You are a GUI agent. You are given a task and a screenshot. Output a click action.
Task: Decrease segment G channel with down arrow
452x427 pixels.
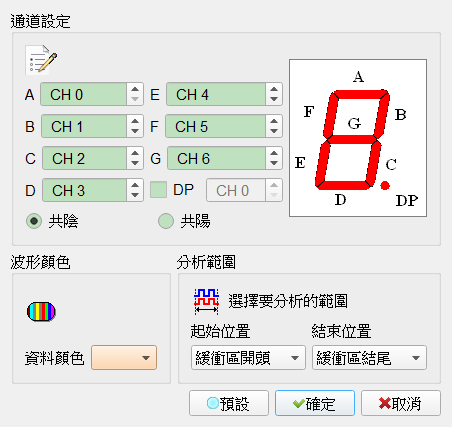pos(274,163)
